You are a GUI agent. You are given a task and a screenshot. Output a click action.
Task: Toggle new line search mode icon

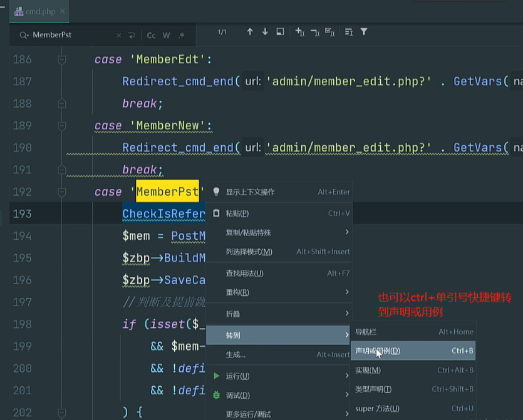[x=132, y=35]
